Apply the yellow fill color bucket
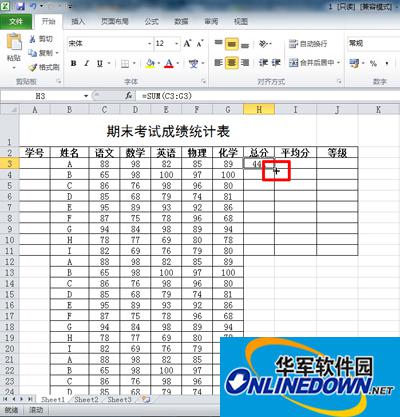The height and width of the screenshot is (417, 400). tap(150, 63)
